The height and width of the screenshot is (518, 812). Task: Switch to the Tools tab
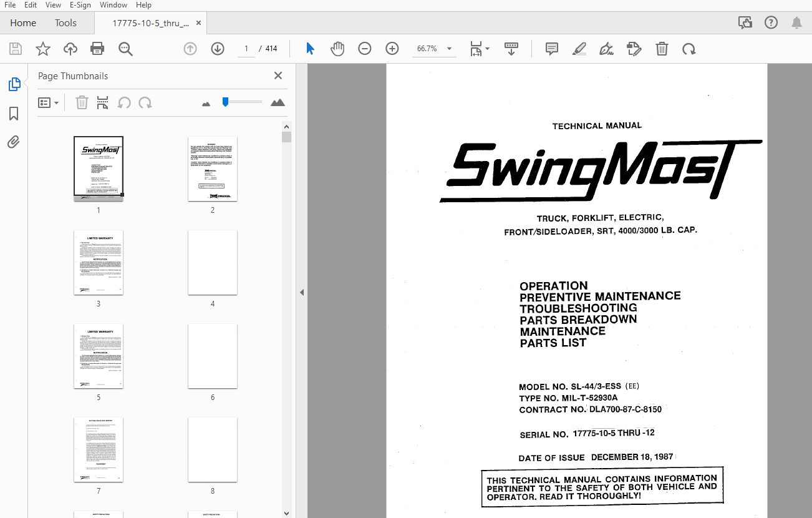pos(65,23)
